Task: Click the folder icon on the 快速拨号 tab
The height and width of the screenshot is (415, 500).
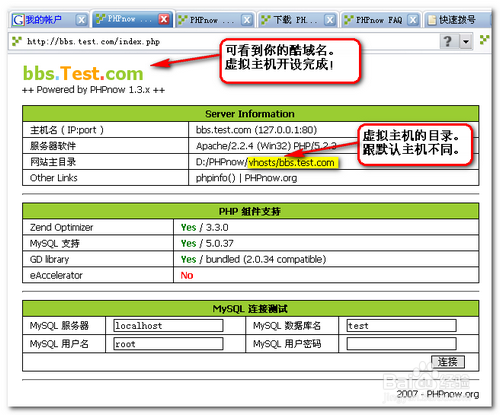Action: 432,20
